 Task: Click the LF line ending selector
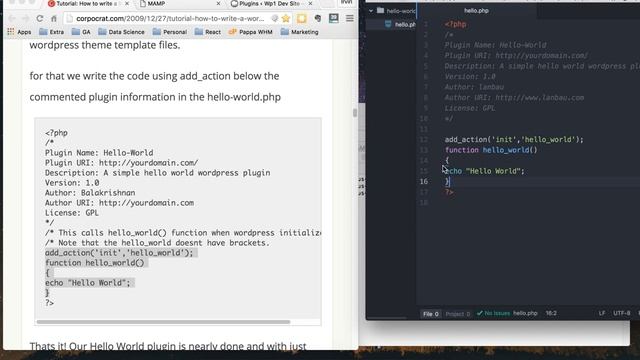click(x=602, y=313)
